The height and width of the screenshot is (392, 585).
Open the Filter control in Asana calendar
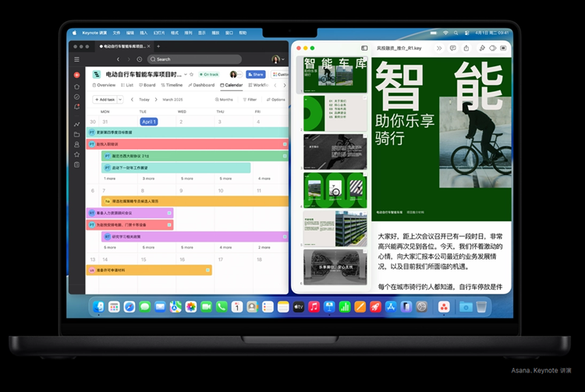tap(250, 100)
